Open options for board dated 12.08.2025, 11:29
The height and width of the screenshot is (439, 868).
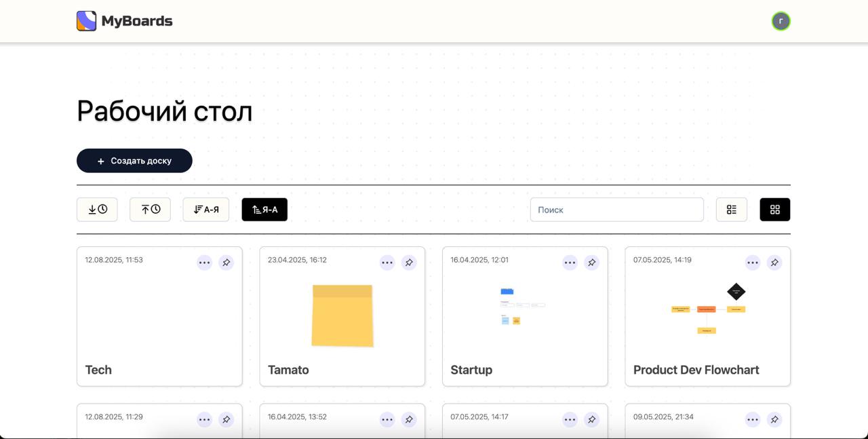pos(205,420)
